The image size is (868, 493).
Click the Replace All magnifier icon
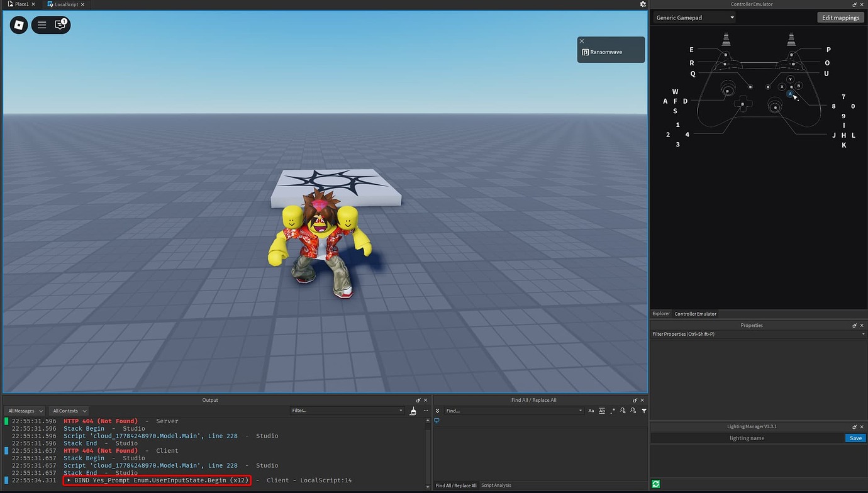[633, 411]
